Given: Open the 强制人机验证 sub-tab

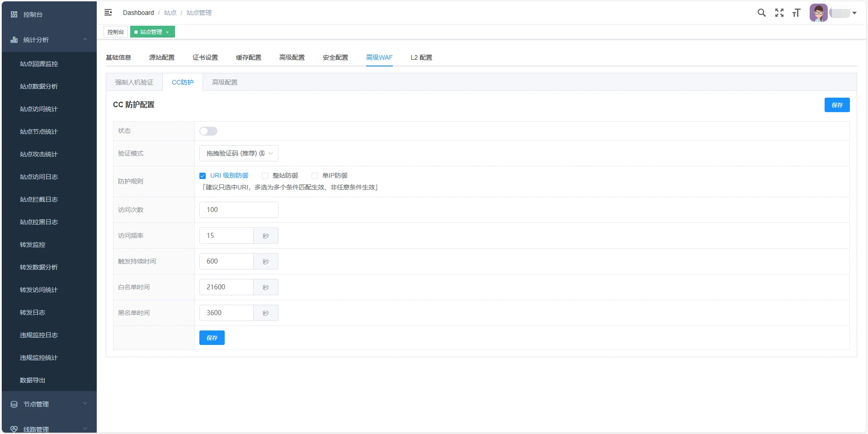Looking at the screenshot, I should pyautogui.click(x=134, y=82).
